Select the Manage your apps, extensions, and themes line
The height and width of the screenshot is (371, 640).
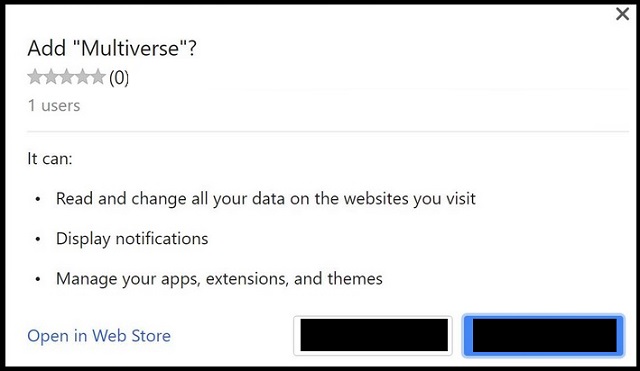point(219,279)
